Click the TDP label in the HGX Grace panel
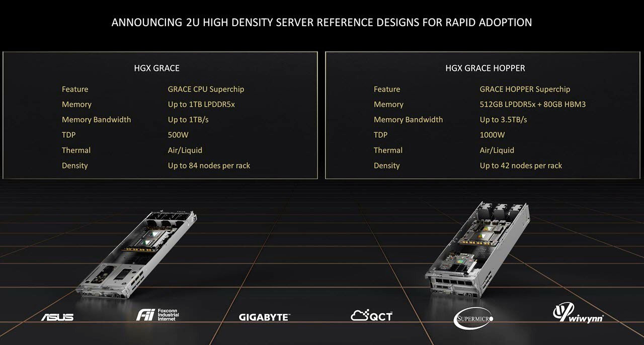Viewport: 644px width, 345px height. coord(68,135)
